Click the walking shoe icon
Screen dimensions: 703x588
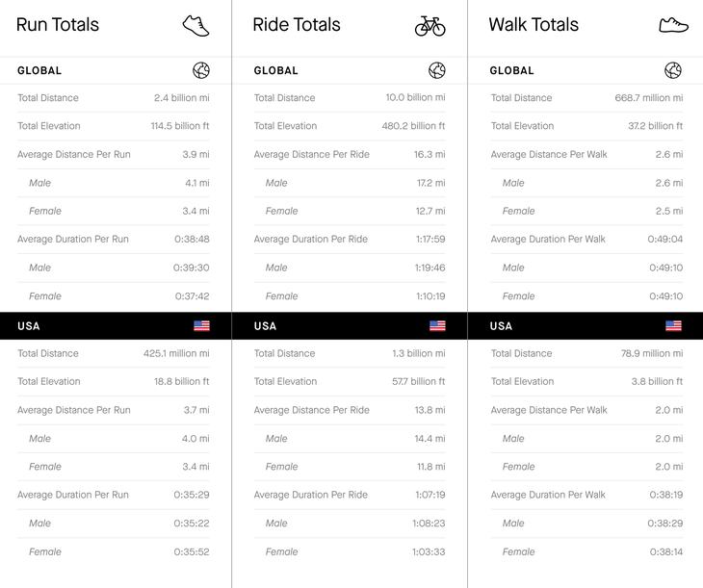673,25
